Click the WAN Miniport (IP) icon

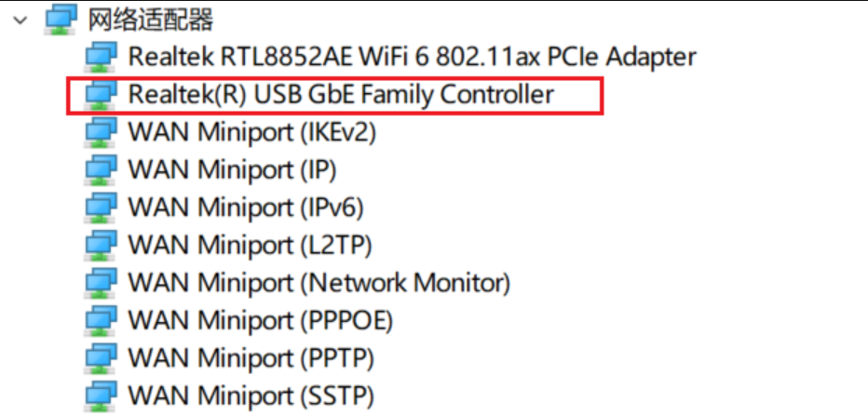101,170
